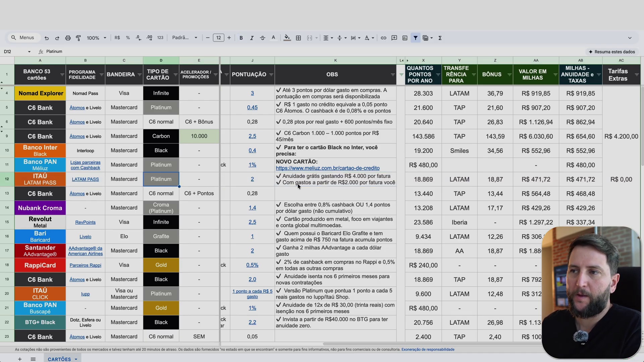The height and width of the screenshot is (362, 644).
Task: Open filter for TRANSFERÊNCIA PARA column
Action: pyautogui.click(x=474, y=74)
